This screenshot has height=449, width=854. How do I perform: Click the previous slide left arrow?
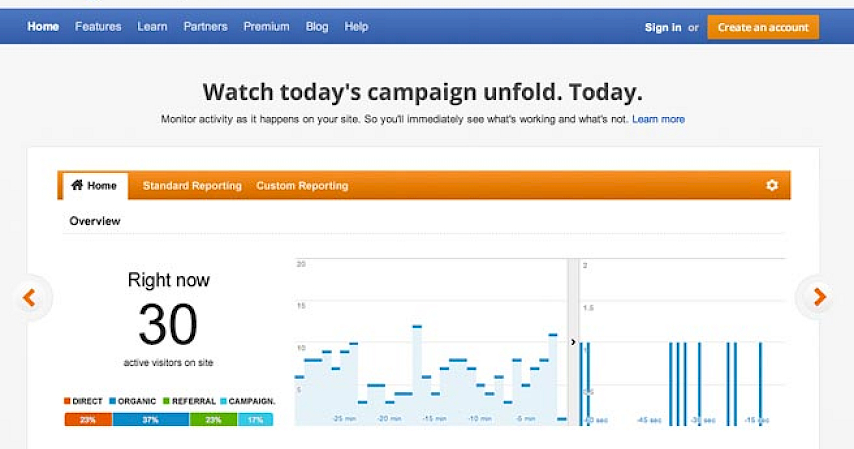[29, 297]
